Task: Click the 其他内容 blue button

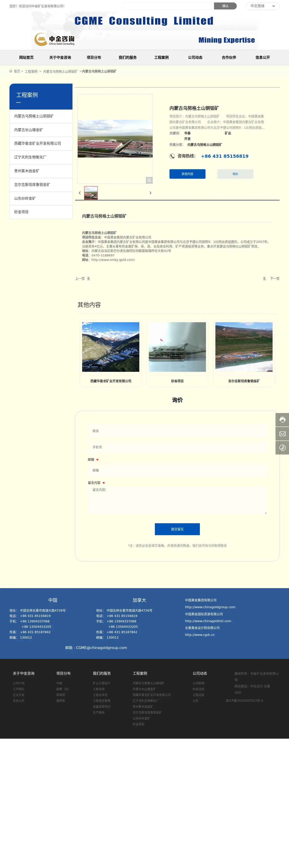Action: pyautogui.click(x=187, y=174)
